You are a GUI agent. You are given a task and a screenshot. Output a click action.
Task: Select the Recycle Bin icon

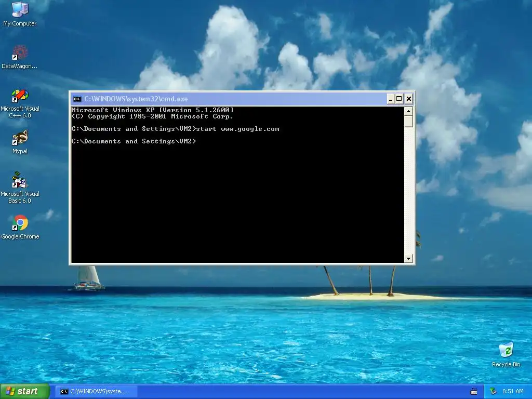coord(506,354)
